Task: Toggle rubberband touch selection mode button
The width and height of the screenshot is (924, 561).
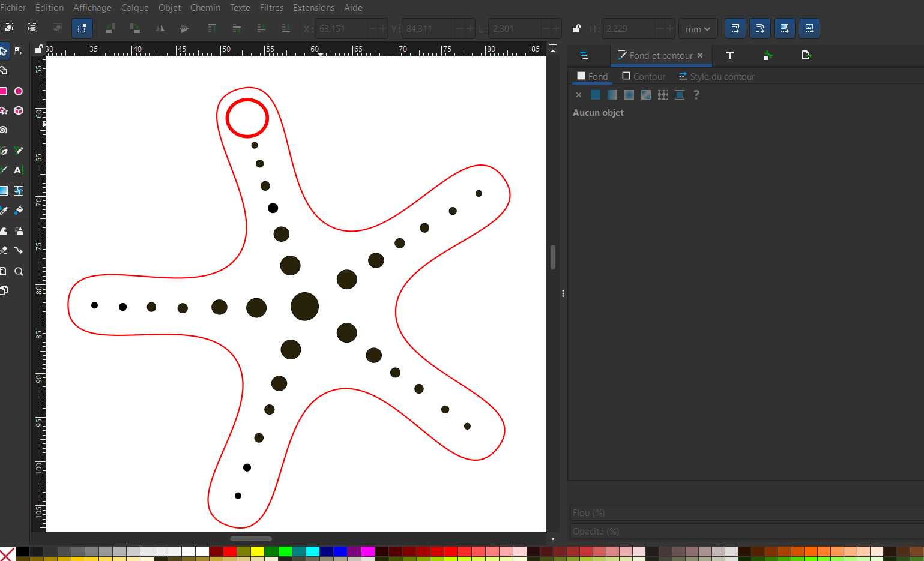Action: pyautogui.click(x=82, y=28)
